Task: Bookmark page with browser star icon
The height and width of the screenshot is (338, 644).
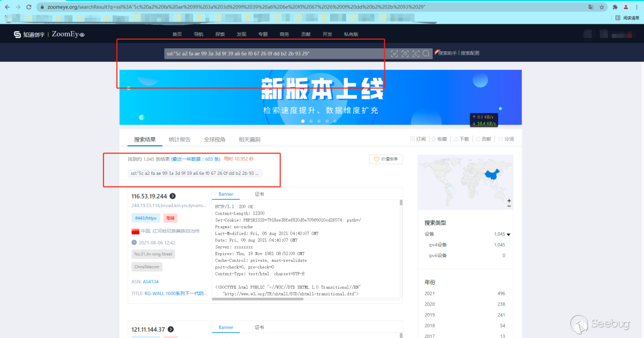Action: click(602, 7)
